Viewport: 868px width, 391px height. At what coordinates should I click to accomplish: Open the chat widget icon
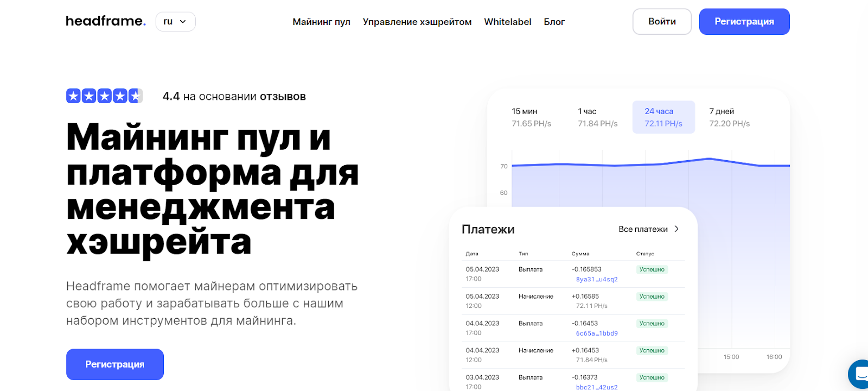[859, 374]
